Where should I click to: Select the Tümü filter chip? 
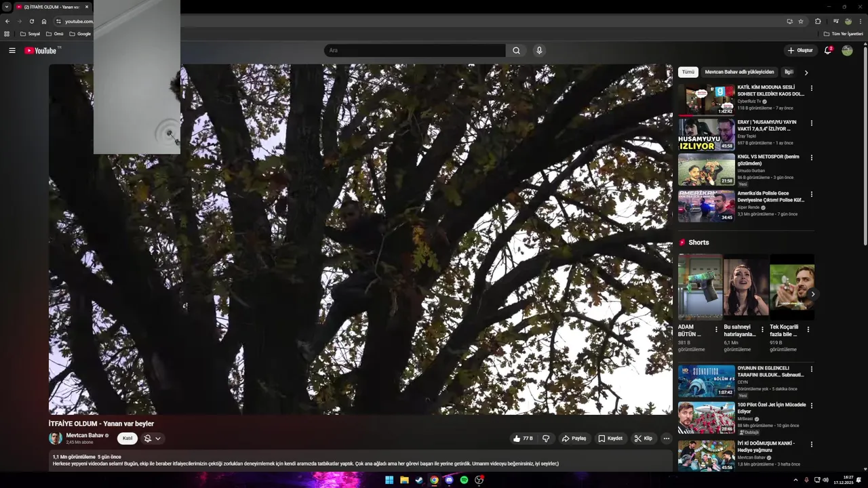688,72
